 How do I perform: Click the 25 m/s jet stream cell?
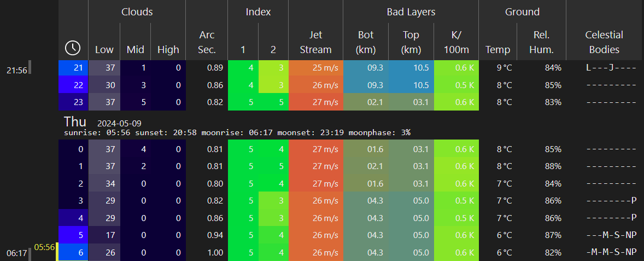click(x=315, y=68)
